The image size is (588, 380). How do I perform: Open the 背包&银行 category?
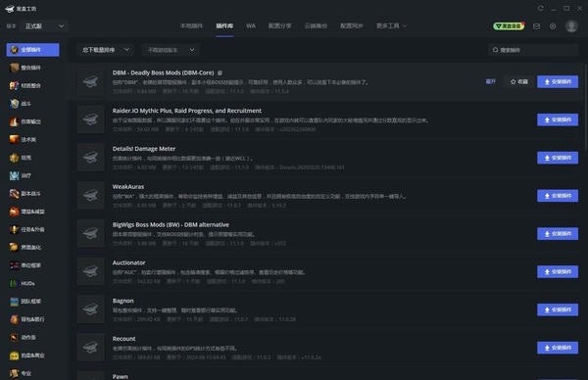pyautogui.click(x=32, y=319)
